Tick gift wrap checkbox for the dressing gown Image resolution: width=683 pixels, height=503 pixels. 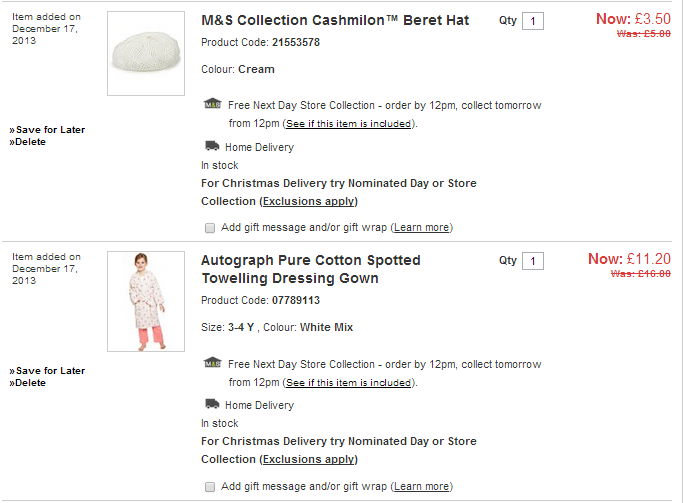pyautogui.click(x=210, y=486)
